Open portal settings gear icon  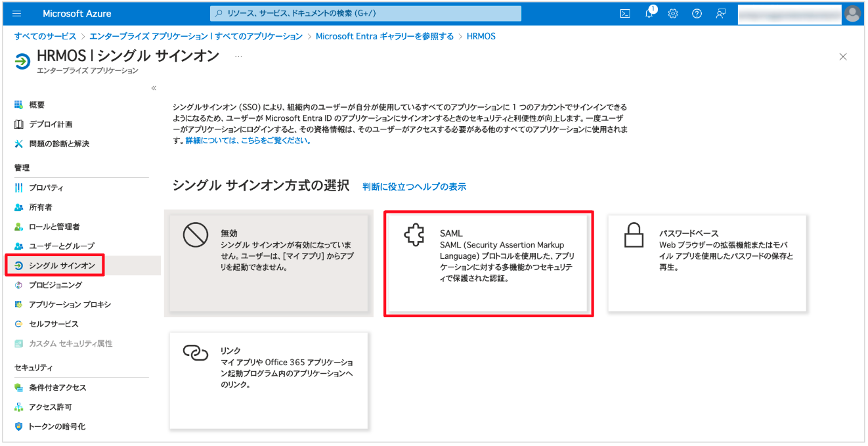(x=673, y=13)
